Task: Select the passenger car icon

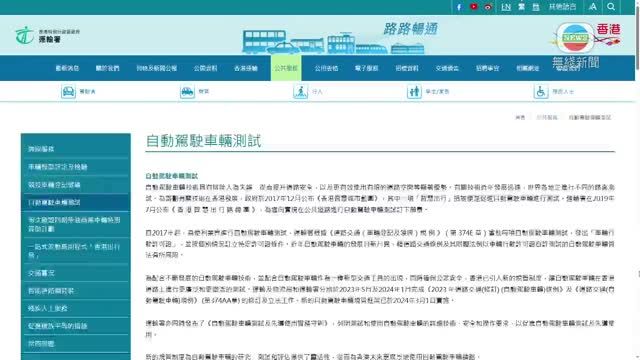Action: [187, 91]
